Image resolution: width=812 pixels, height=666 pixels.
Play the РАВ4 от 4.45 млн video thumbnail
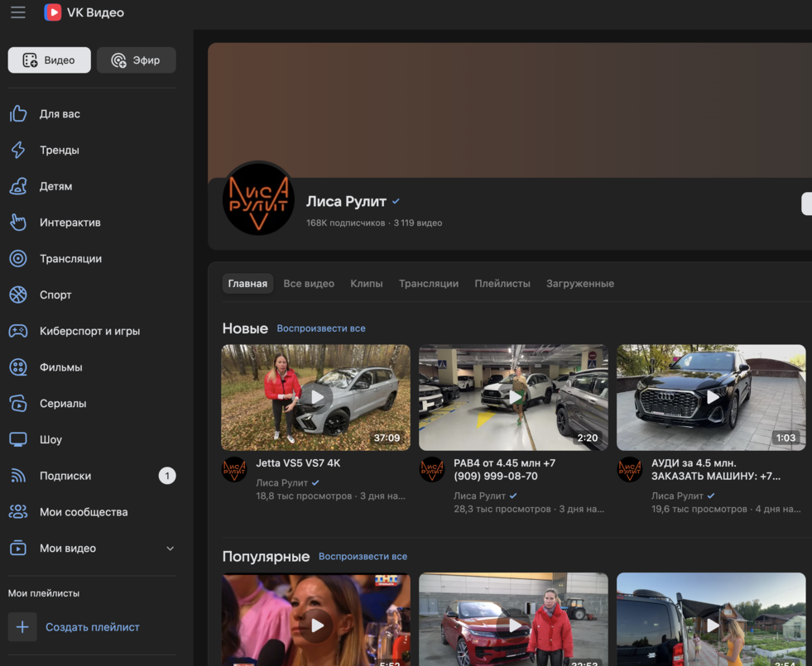(514, 397)
